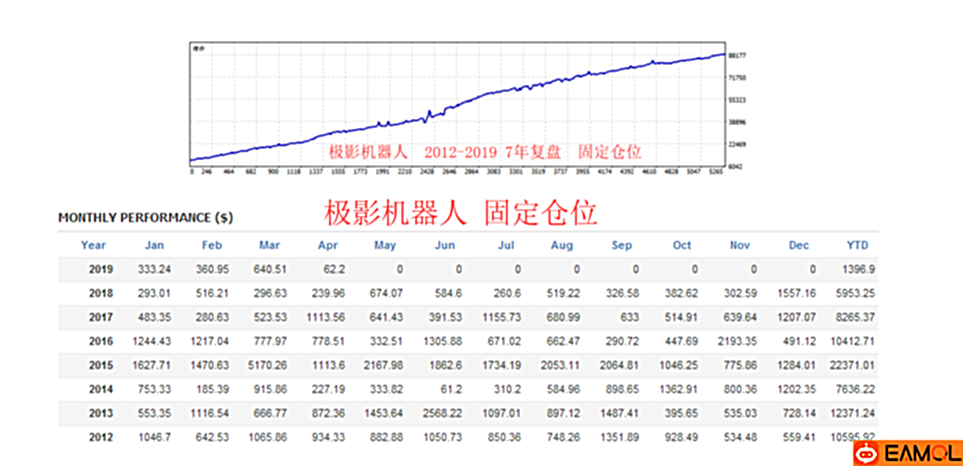
Task: Click the YTD column header
Action: click(857, 246)
